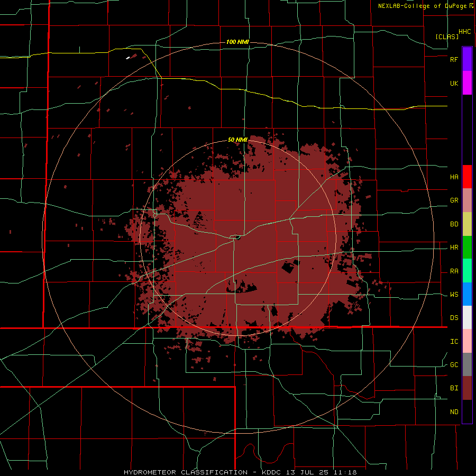This screenshot has height=476, width=476.
Task: Click the '13 JUL 25 11:18' timestamp
Action: point(323,472)
